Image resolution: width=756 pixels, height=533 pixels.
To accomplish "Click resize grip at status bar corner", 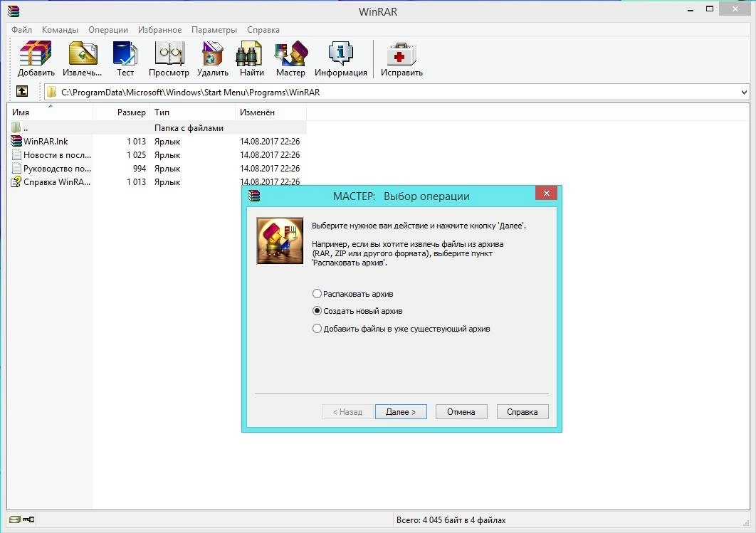I will 746,523.
